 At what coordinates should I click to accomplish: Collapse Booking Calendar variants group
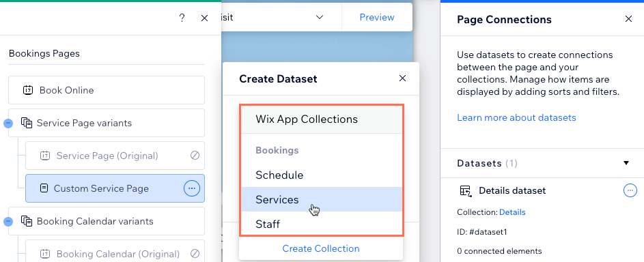click(8, 222)
